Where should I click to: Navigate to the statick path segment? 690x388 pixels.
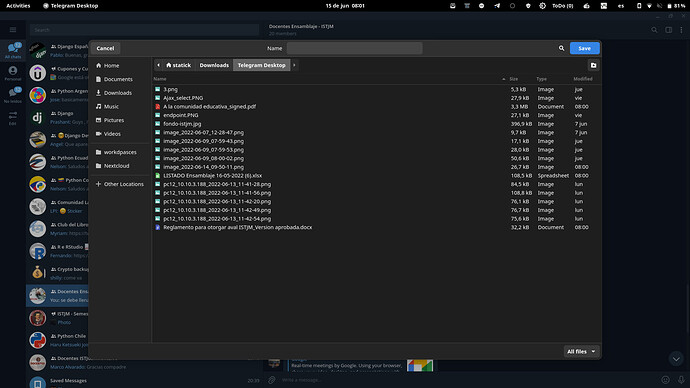tap(178, 65)
